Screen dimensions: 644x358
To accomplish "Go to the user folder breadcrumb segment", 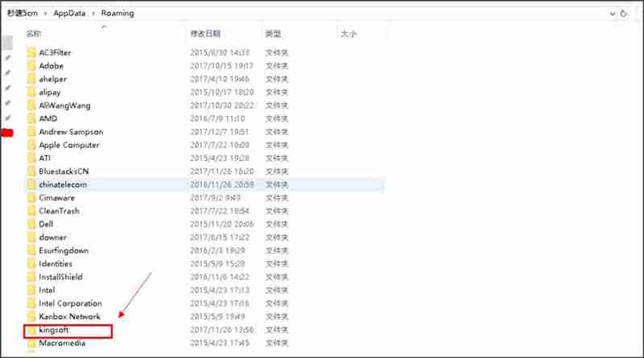I will tap(23, 13).
